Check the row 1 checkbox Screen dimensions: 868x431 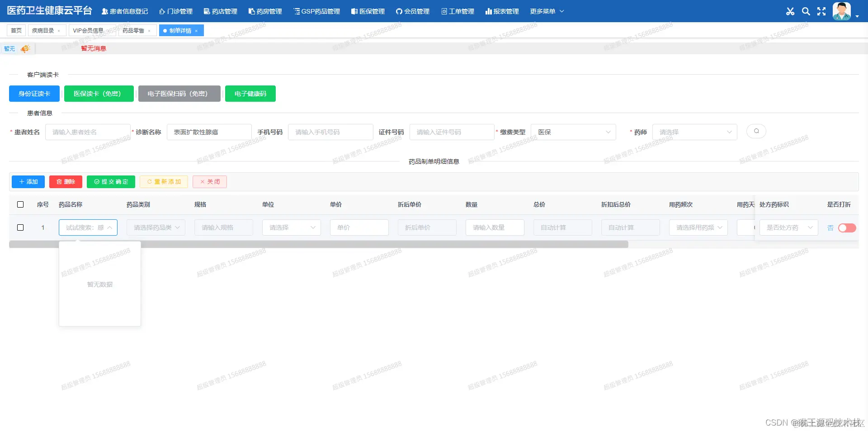[x=20, y=227]
